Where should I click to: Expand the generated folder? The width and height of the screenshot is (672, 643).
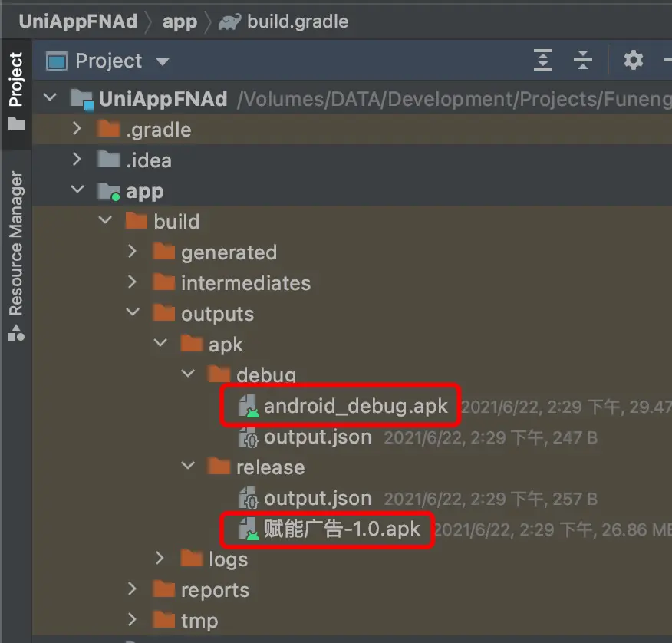[x=132, y=252]
